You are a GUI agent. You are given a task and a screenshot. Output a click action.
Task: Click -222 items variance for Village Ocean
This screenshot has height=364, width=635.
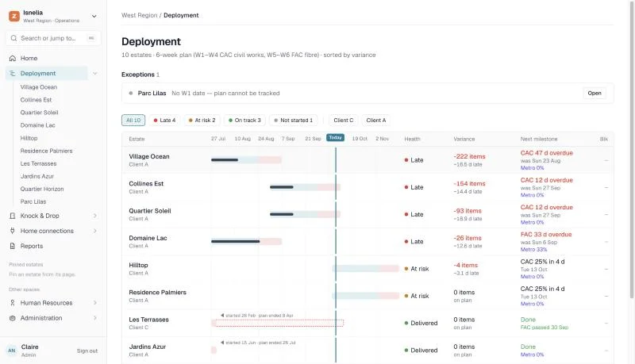click(x=469, y=156)
